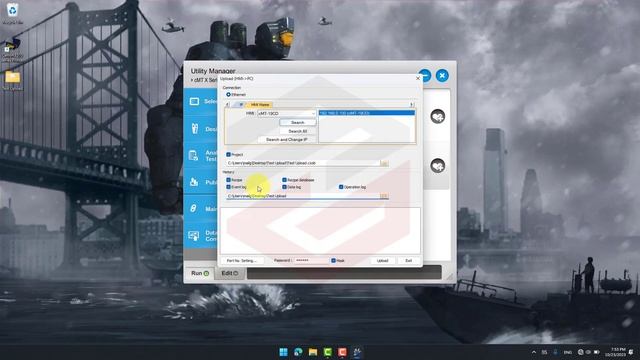This screenshot has height=360, width=640.
Task: Toggle the Recipe checkbox
Action: [x=229, y=180]
